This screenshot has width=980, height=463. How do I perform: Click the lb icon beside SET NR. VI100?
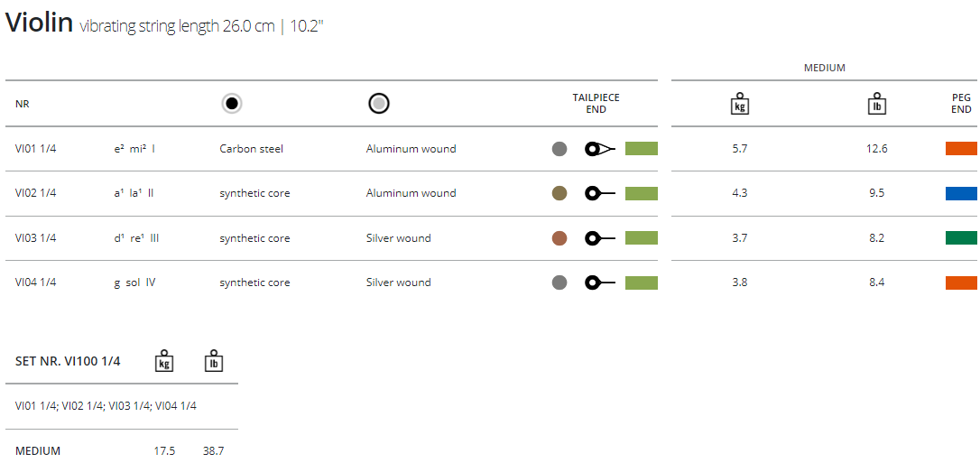[x=214, y=361]
